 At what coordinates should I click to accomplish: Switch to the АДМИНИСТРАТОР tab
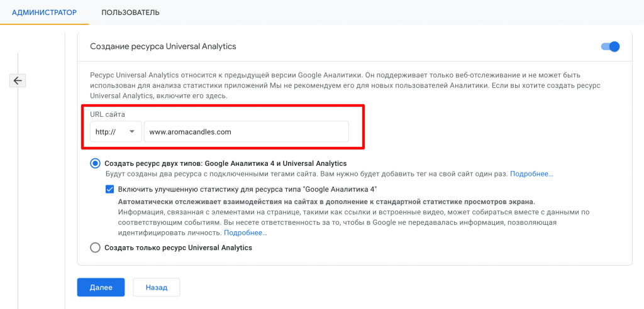44,13
